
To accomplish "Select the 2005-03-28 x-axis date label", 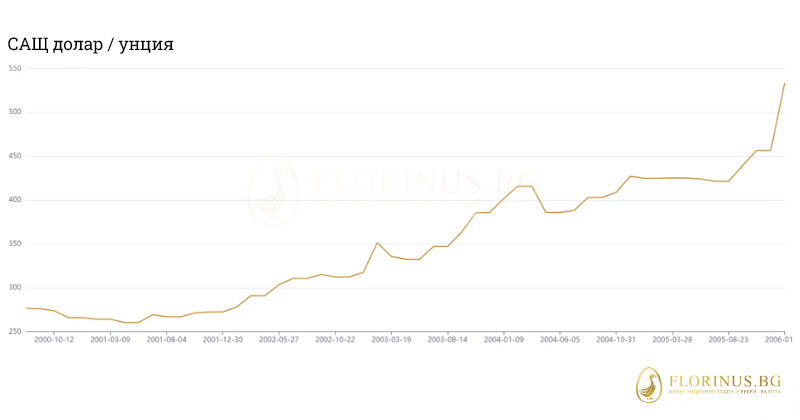I will coord(673,340).
